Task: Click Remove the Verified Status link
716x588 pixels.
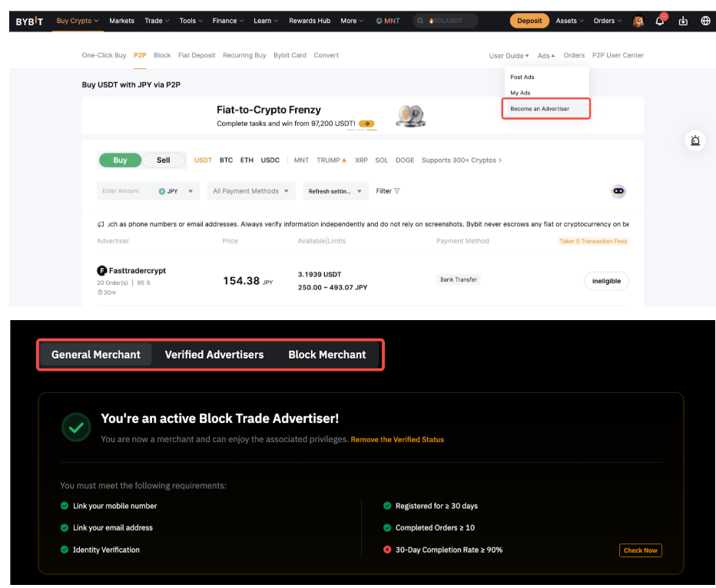Action: point(397,440)
